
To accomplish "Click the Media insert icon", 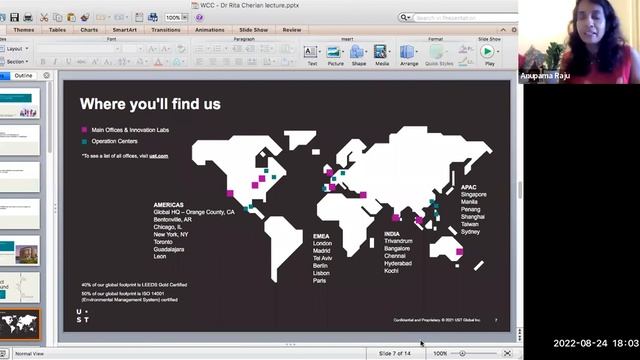I will click(380, 52).
